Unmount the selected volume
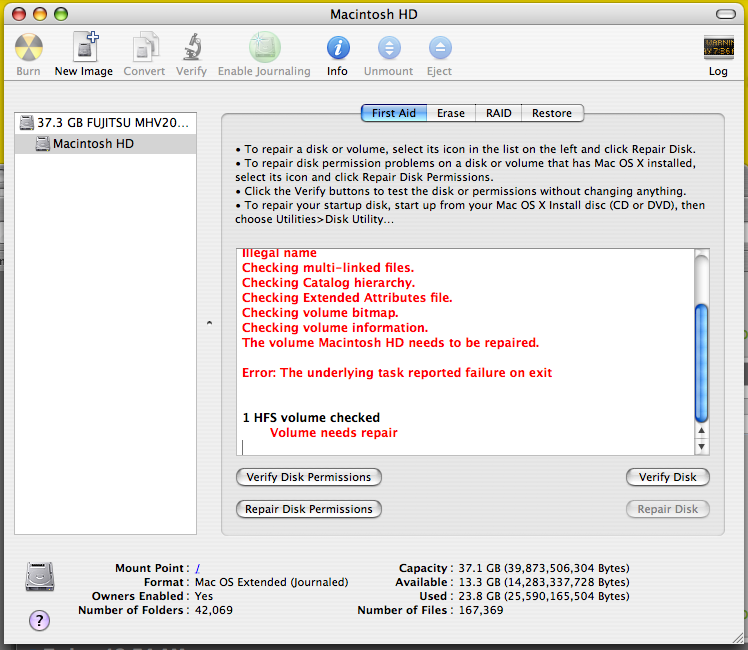This screenshot has width=748, height=650. [389, 48]
